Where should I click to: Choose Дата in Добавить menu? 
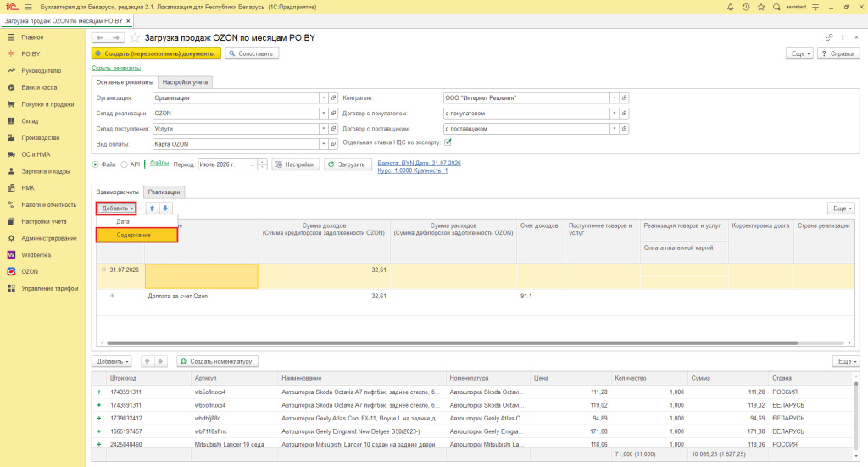pos(123,221)
